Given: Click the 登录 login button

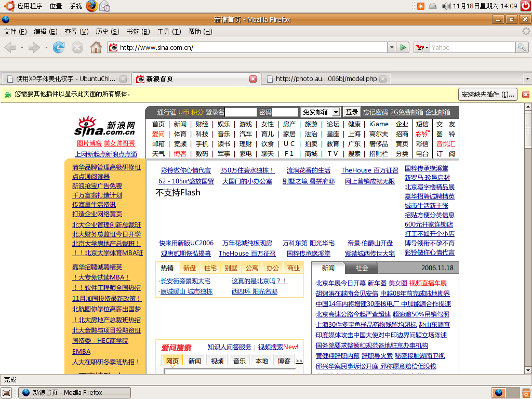Looking at the screenshot, I should 352,112.
